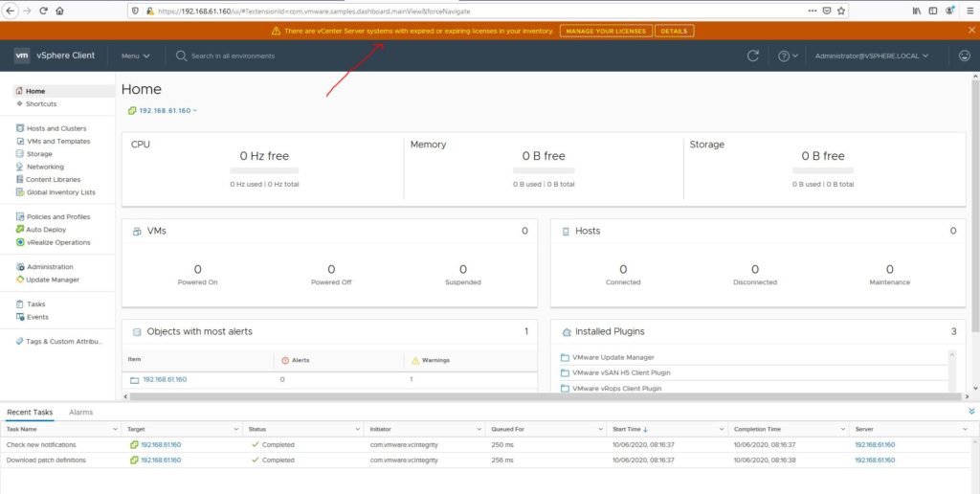Dismiss the orange license banner
This screenshot has height=494, width=980.
click(971, 30)
